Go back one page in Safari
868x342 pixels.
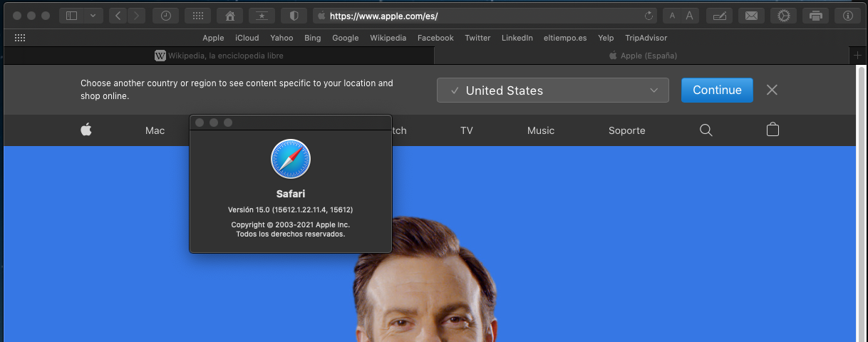pyautogui.click(x=118, y=16)
